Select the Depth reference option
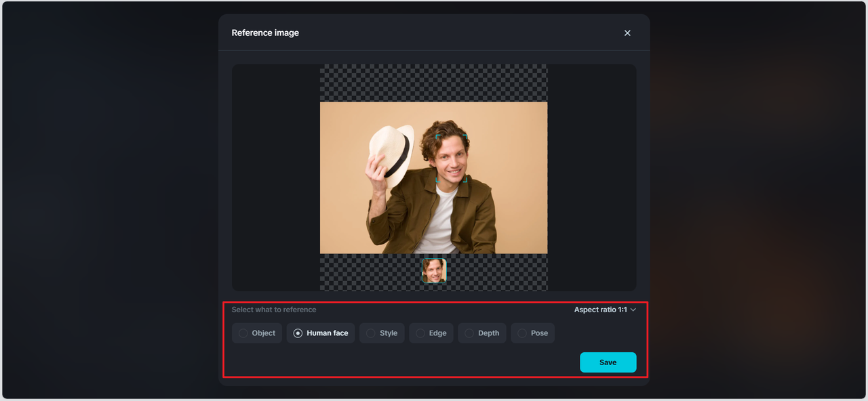Viewport: 868px width, 401px height. [482, 333]
